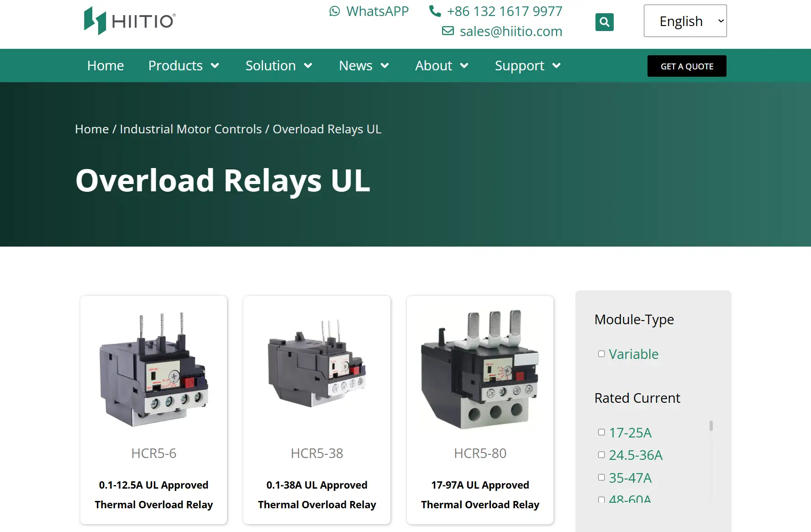The image size is (811, 532).
Task: Open 17-97A UL Approved relay title
Action: click(480, 495)
